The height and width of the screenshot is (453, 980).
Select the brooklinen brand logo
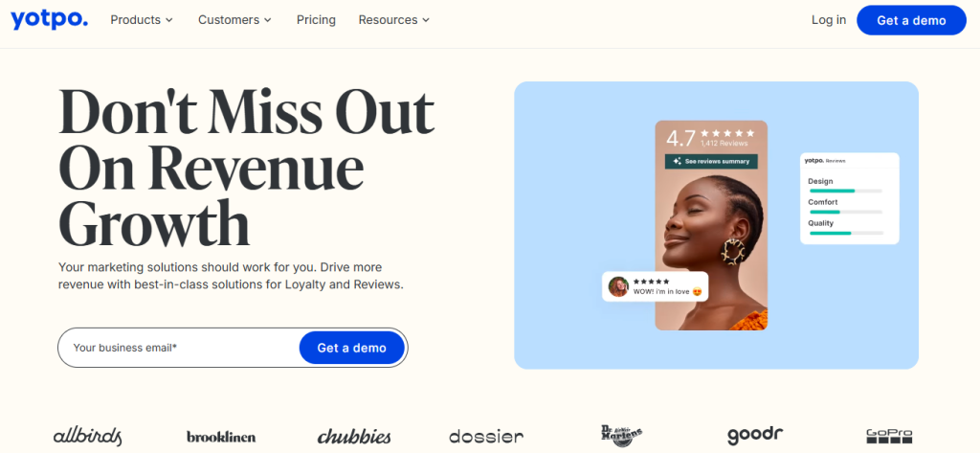221,437
